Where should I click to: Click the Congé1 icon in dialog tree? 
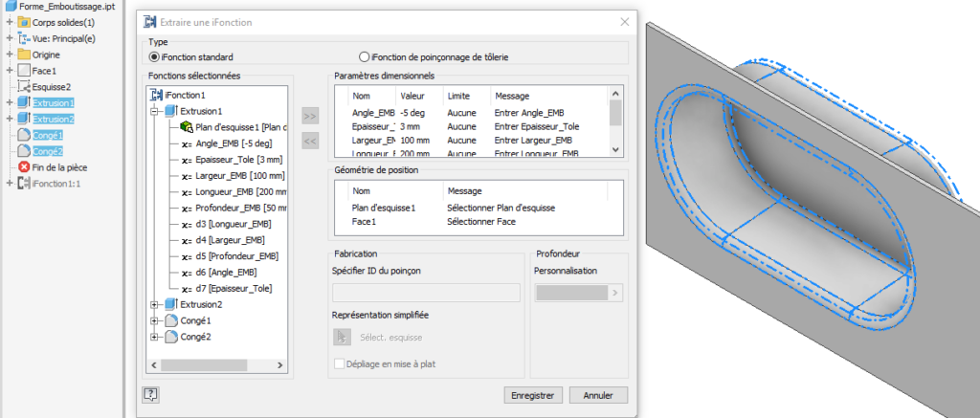171,321
